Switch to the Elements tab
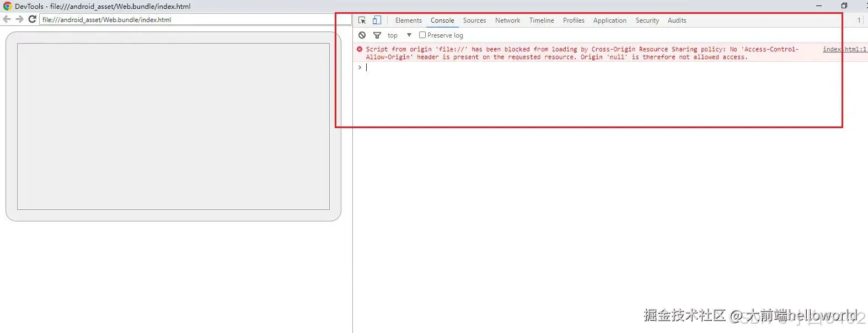Viewport: 868px width, 333px height. tap(408, 20)
